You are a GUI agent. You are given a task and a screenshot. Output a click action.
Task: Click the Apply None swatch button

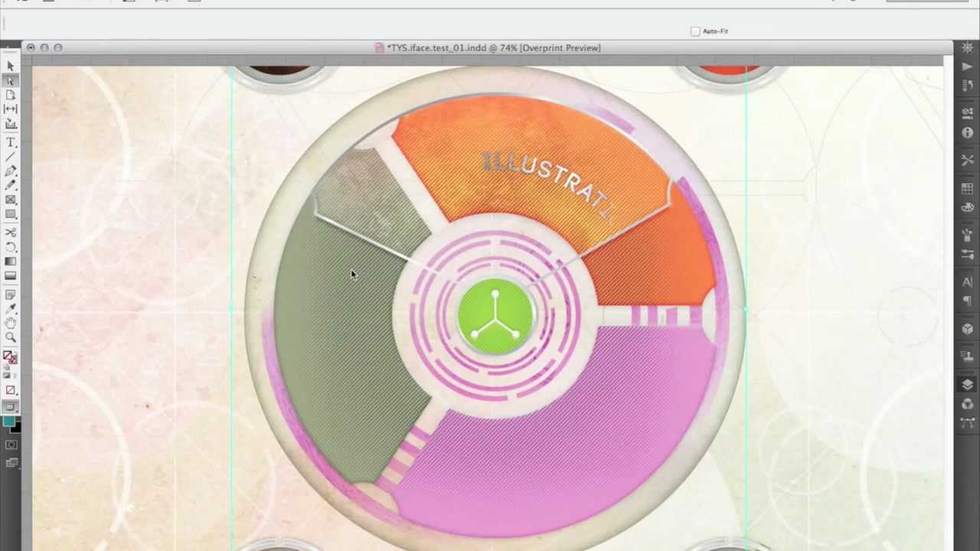pos(11,390)
